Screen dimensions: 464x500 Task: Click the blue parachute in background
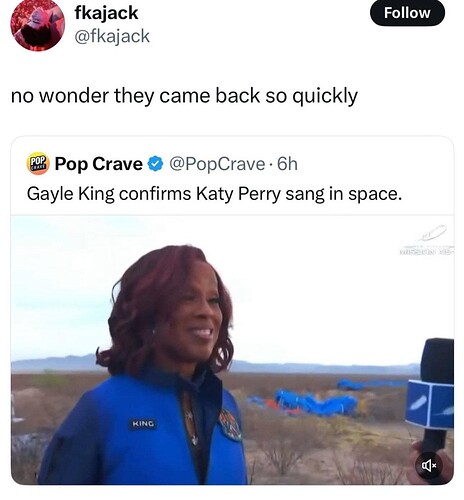315,402
